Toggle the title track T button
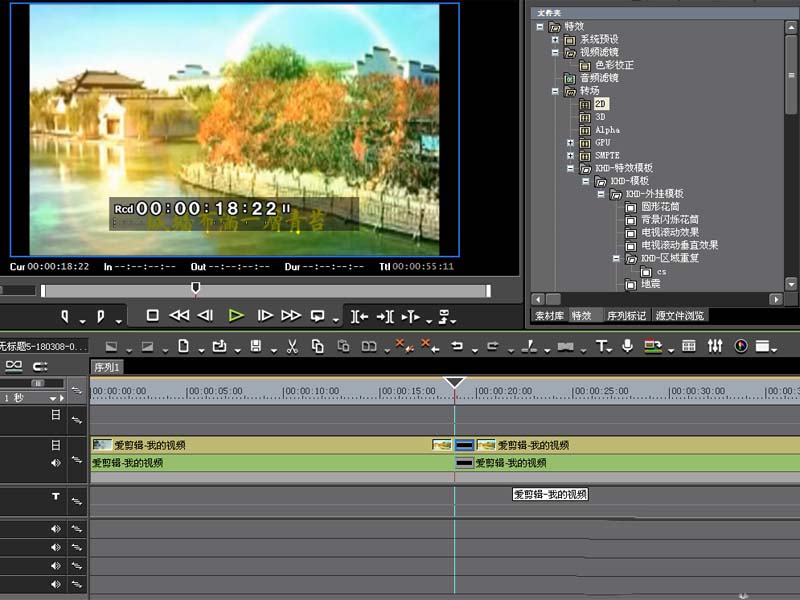 pos(56,496)
